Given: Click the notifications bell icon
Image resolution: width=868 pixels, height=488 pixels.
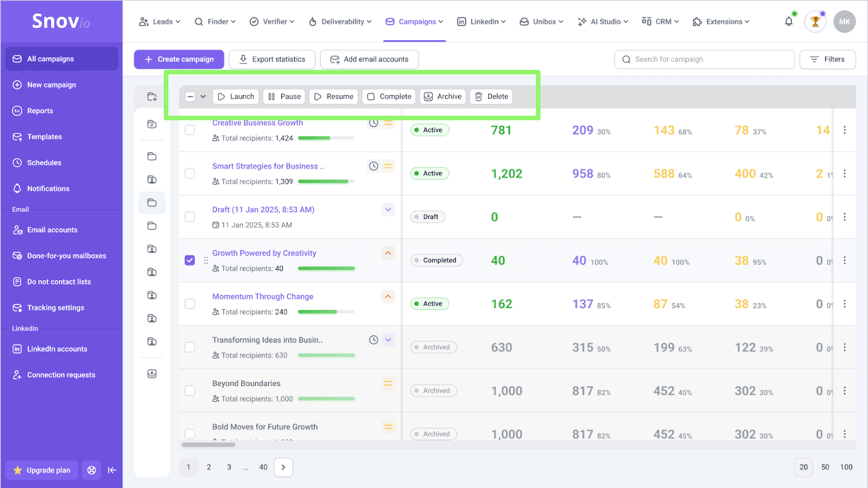Looking at the screenshot, I should coord(788,22).
